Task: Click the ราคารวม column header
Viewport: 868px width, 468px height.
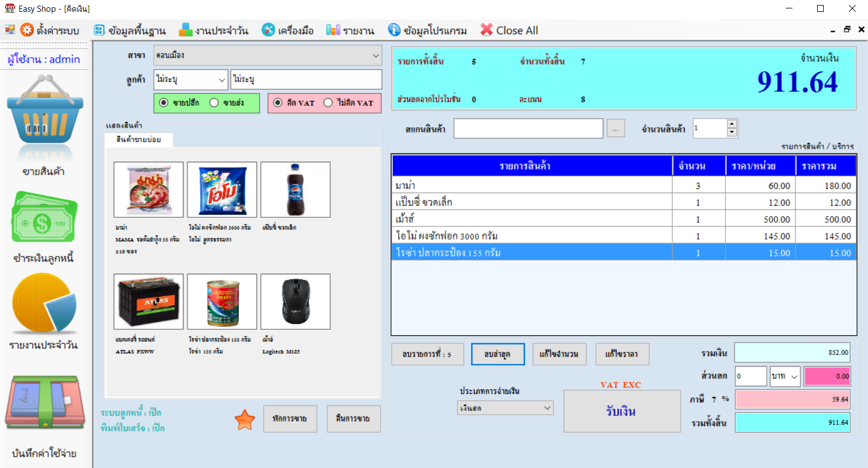Action: [x=826, y=166]
